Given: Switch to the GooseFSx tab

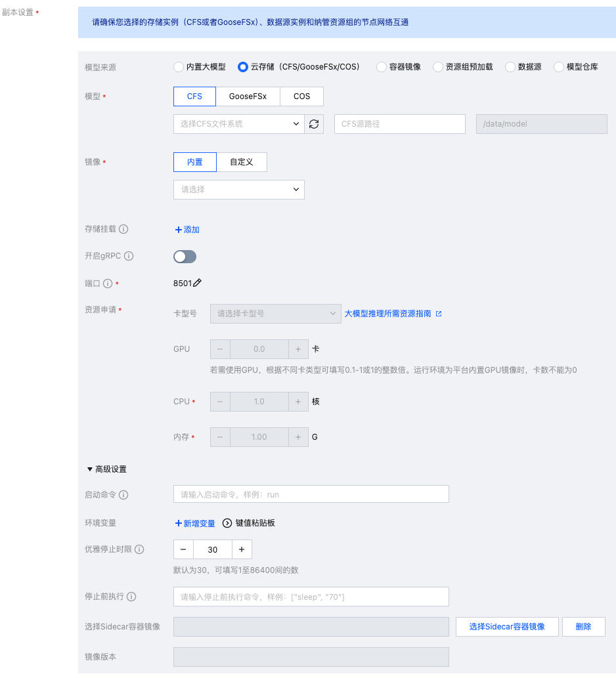Looking at the screenshot, I should 248,96.
